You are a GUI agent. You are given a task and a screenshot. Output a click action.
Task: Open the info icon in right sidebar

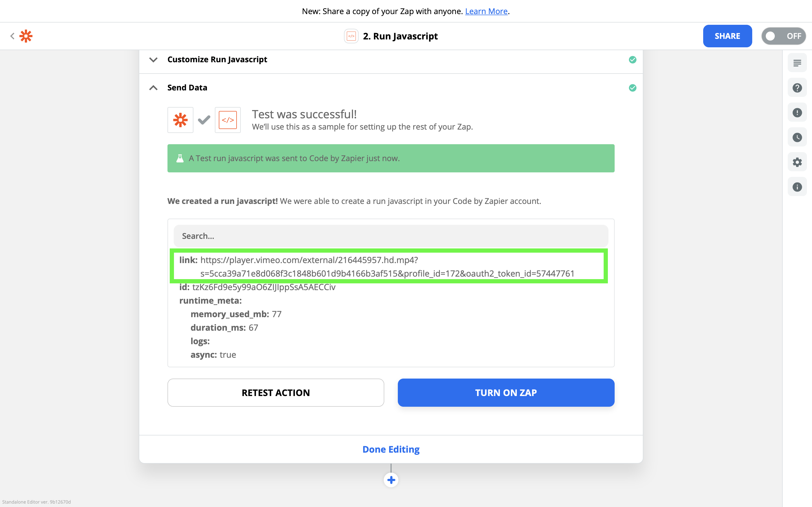(797, 187)
